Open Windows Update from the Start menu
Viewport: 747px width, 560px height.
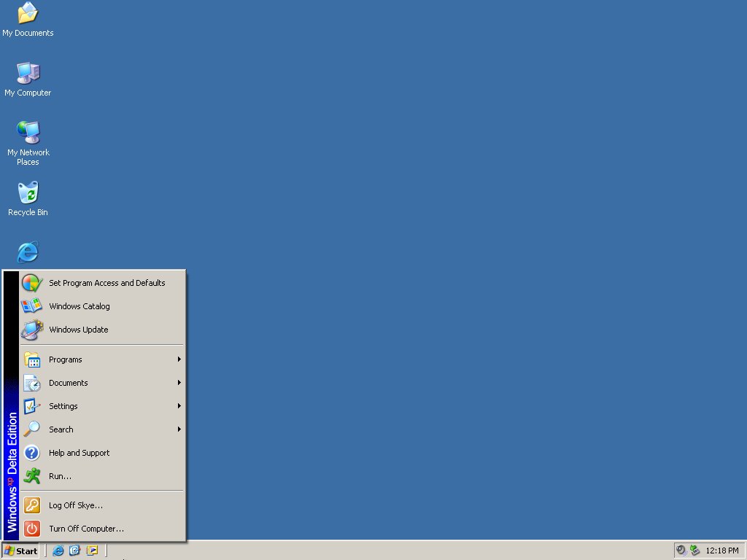point(78,330)
